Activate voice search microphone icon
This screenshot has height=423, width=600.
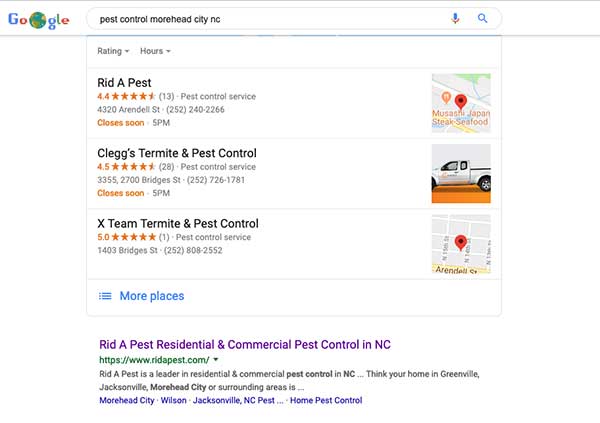[x=455, y=18]
